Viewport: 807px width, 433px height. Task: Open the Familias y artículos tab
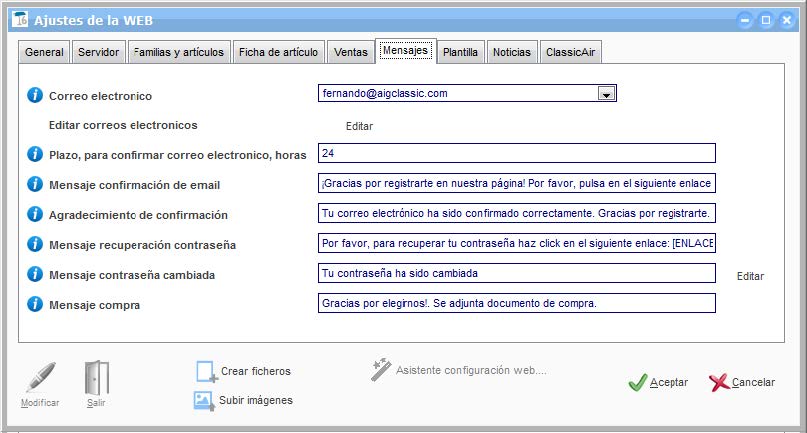tap(179, 52)
